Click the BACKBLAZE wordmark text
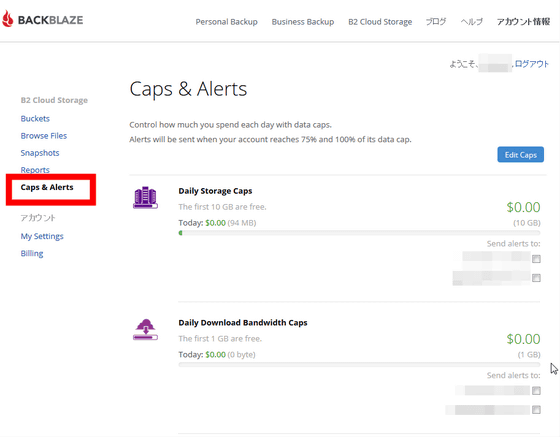Viewport: 560px width, 437px height. click(x=50, y=20)
